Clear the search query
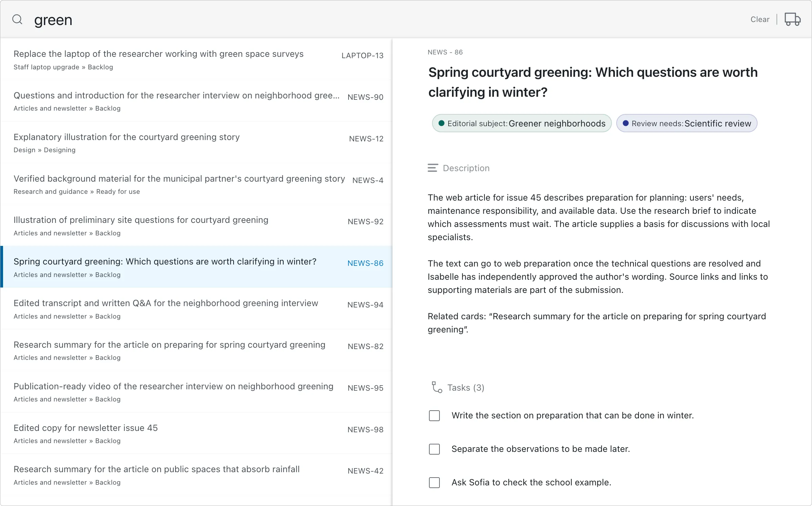 [x=760, y=20]
